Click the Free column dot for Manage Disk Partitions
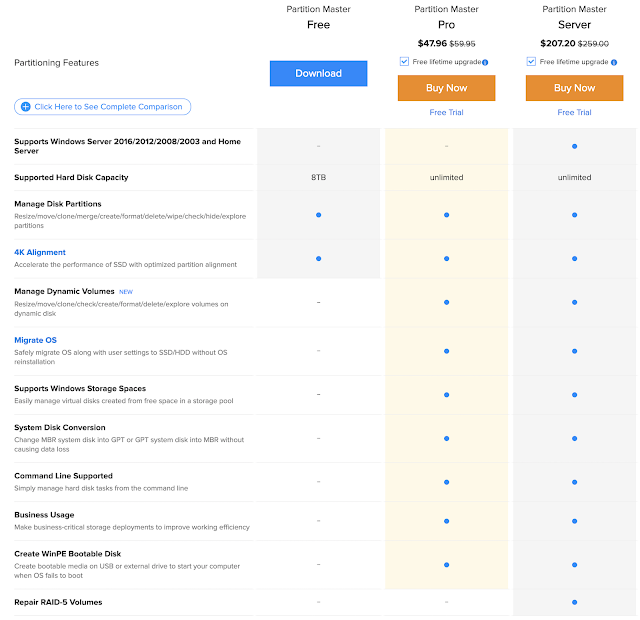The width and height of the screenshot is (640, 620). [x=318, y=215]
